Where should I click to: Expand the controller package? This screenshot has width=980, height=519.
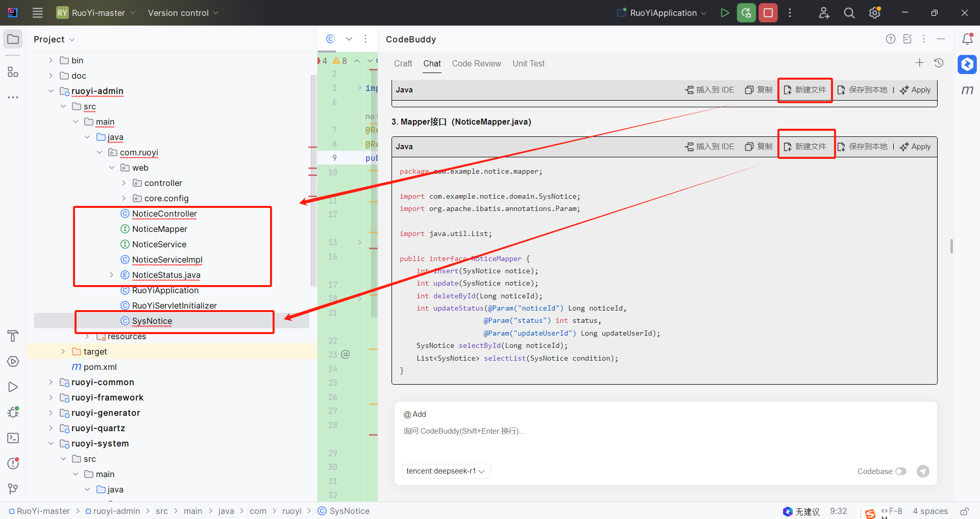coord(124,183)
